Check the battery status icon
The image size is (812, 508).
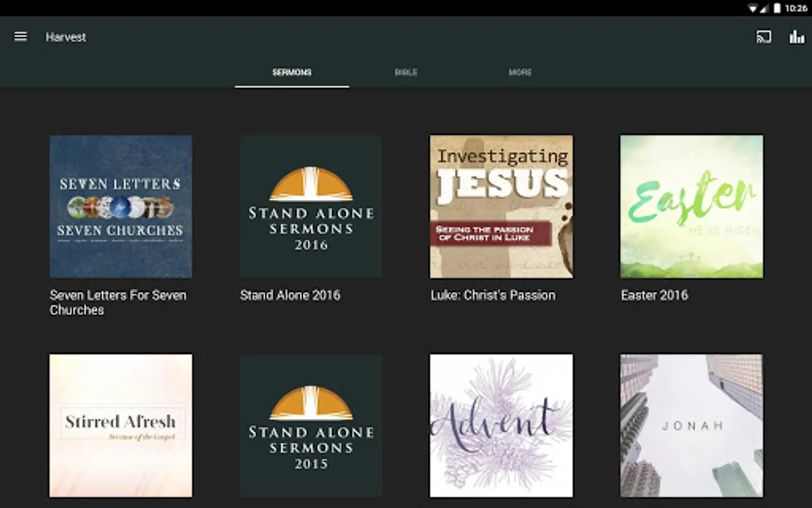click(777, 8)
